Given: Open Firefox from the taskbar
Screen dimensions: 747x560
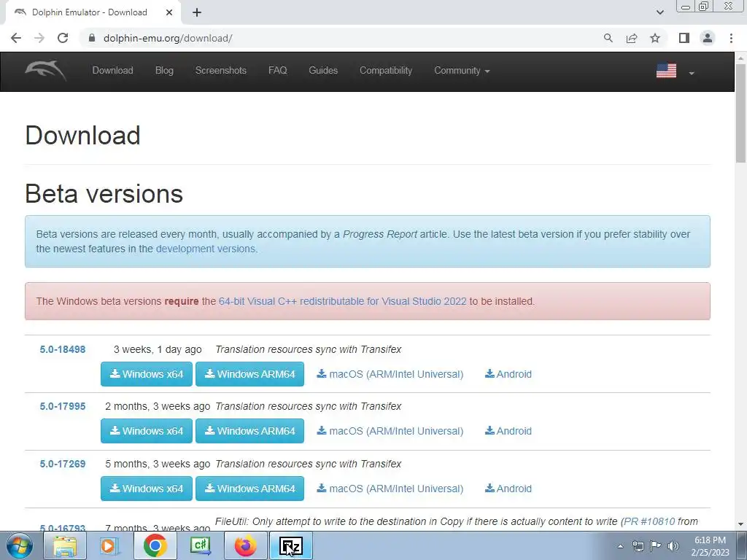Looking at the screenshot, I should point(245,545).
